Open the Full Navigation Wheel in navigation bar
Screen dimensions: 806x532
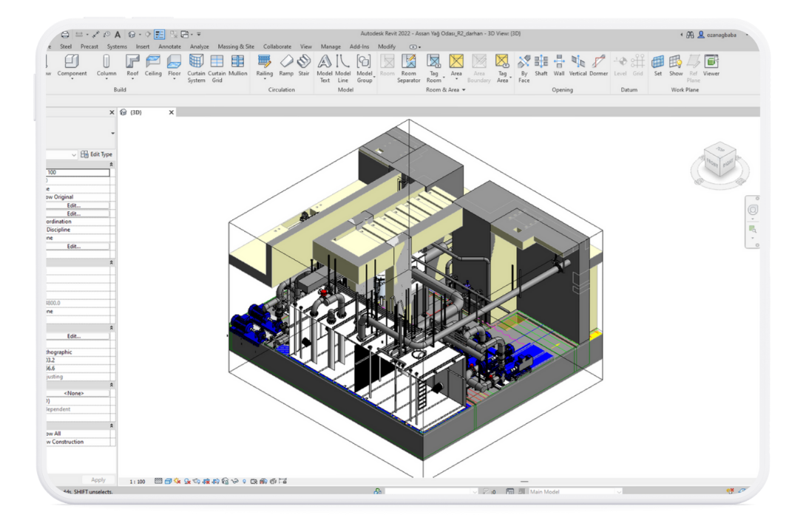[753, 210]
